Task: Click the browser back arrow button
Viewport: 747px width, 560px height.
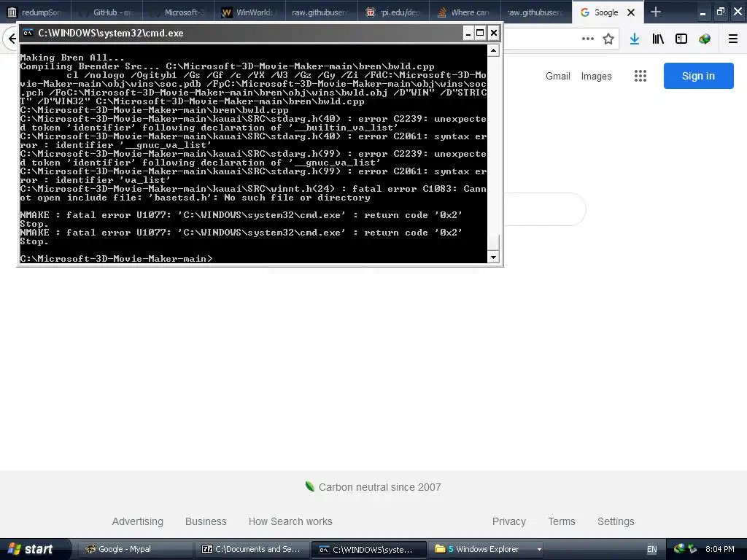Action: click(12, 39)
